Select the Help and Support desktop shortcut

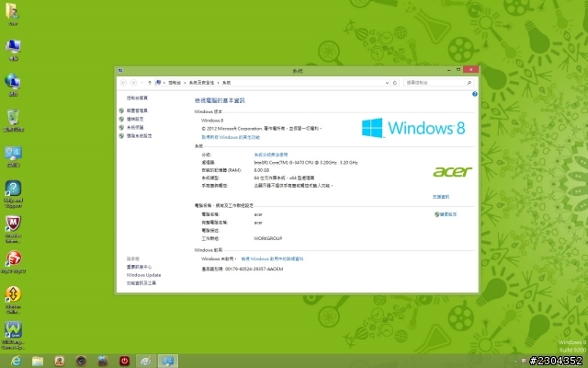point(13,189)
